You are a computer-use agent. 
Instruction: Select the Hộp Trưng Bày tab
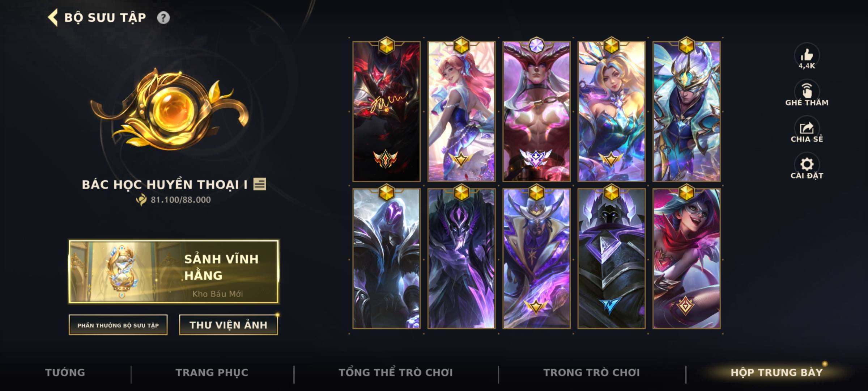pos(776,373)
